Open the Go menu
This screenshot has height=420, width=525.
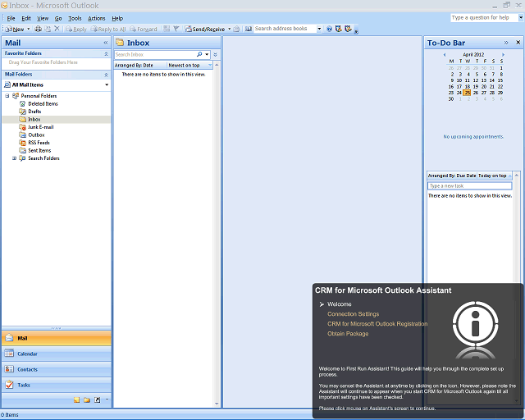point(58,18)
